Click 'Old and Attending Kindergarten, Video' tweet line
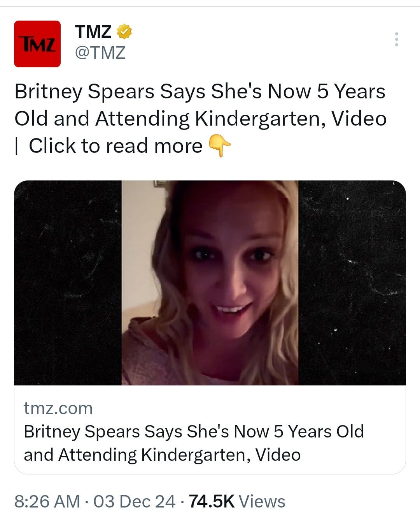420x525 pixels. [200, 119]
